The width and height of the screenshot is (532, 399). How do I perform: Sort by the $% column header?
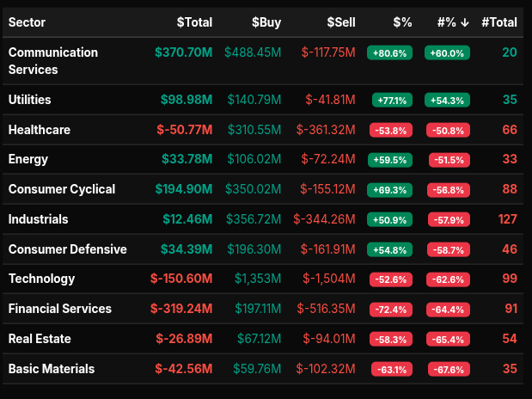[x=401, y=22]
